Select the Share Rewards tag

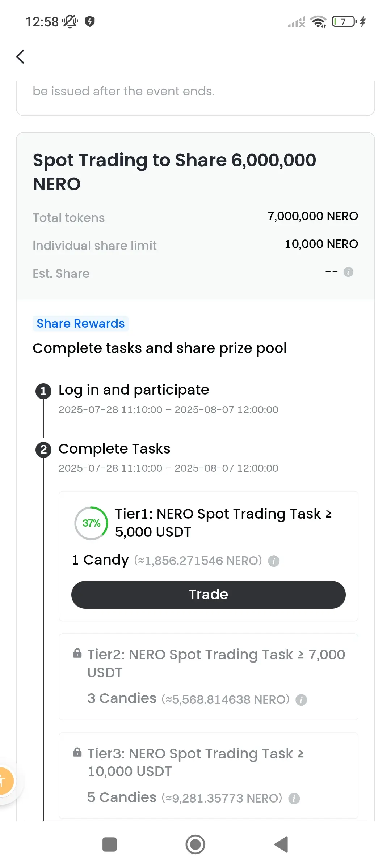point(81,323)
